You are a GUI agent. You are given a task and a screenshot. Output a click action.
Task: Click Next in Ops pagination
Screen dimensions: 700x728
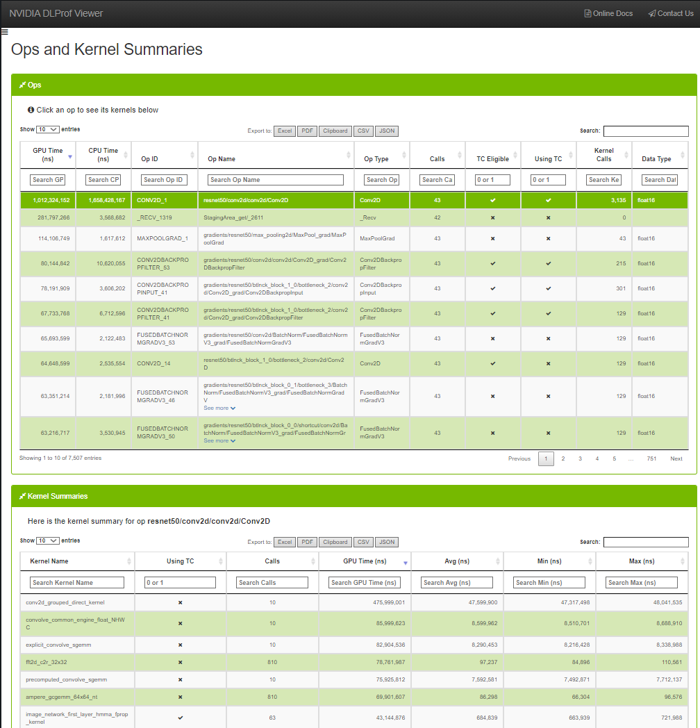coord(676,458)
